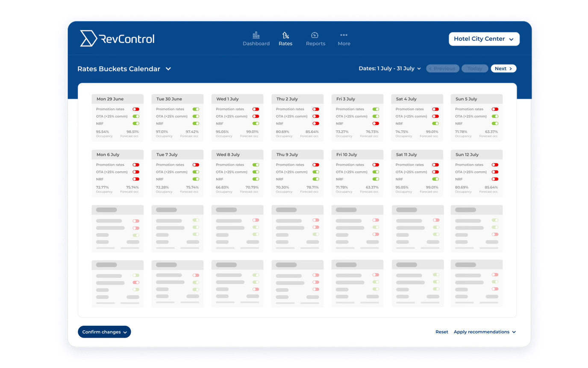Reset the rate changes
The height and width of the screenshot is (368, 588).
pyautogui.click(x=442, y=332)
